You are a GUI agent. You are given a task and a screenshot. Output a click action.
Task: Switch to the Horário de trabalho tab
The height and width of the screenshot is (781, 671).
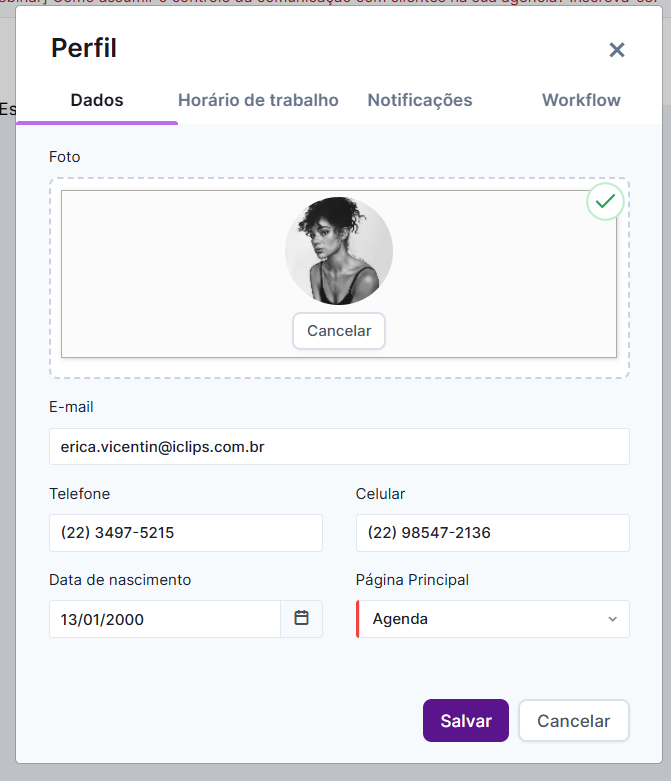(258, 100)
